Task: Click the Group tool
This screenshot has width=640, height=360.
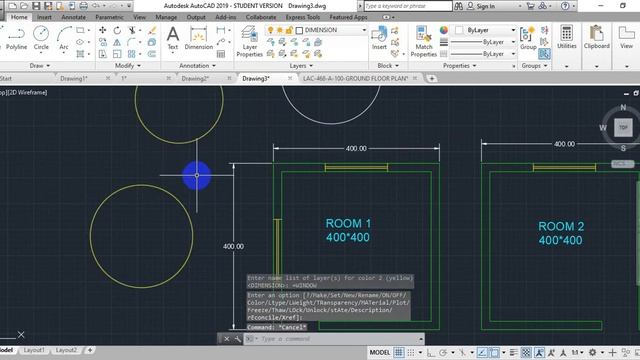Action: tap(528, 39)
